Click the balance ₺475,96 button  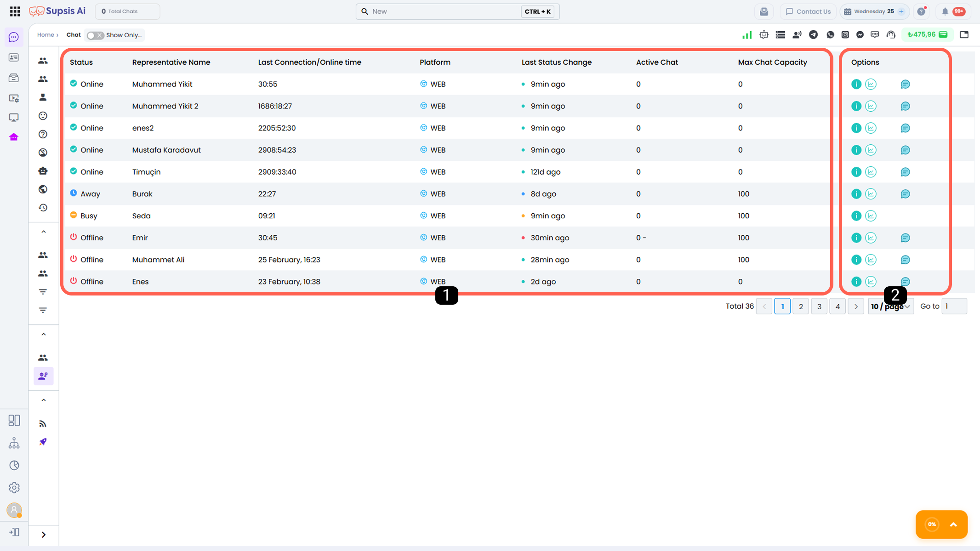coord(927,34)
